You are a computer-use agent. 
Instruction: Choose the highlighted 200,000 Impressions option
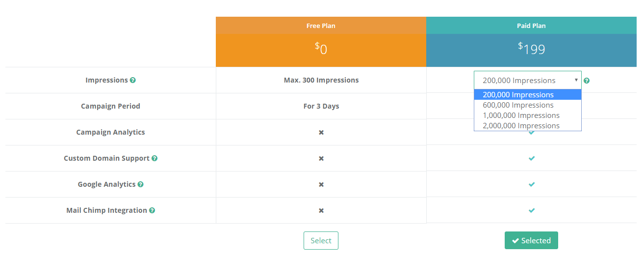coord(528,94)
